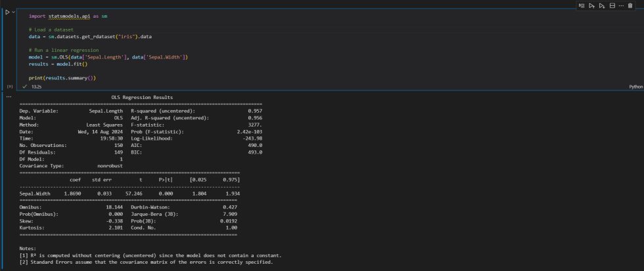Screen dimensions: 644x271
Task: Split the cell using the toolbar icon
Action: (x=612, y=6)
